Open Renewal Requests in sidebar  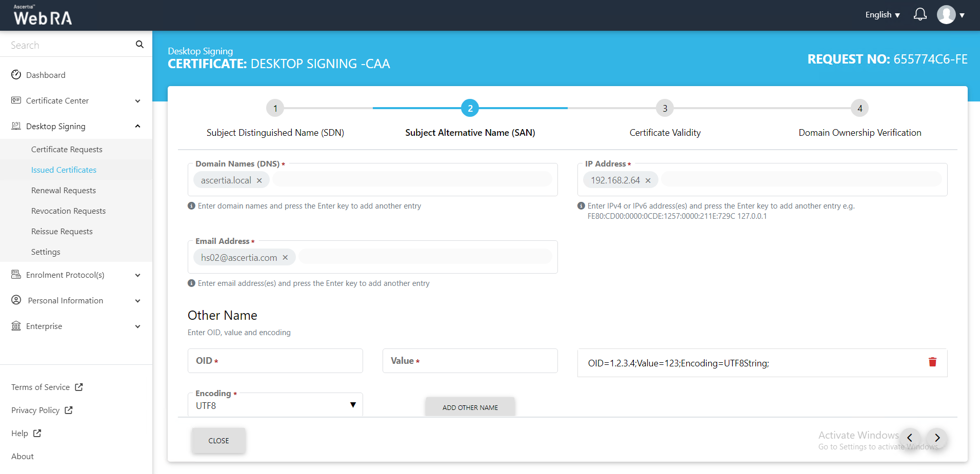point(64,191)
